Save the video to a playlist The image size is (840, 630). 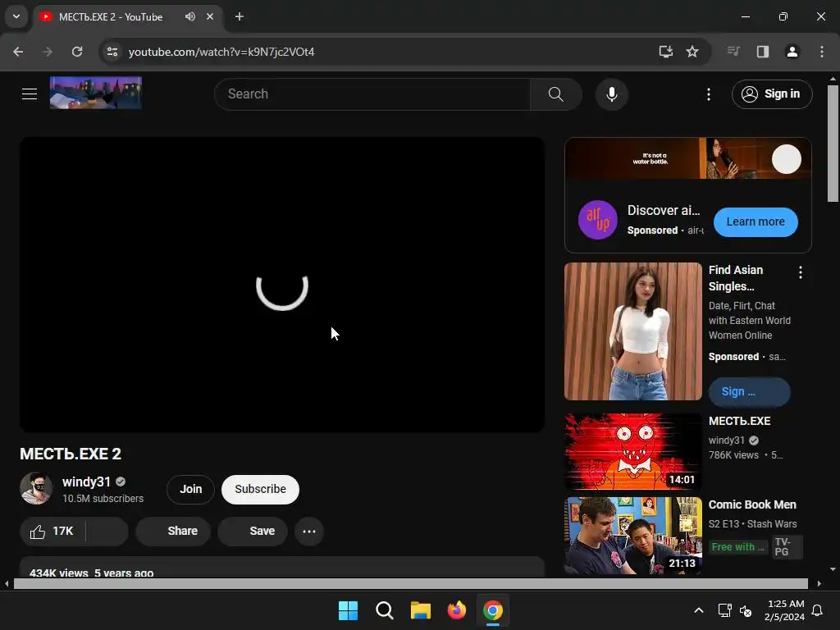click(253, 532)
